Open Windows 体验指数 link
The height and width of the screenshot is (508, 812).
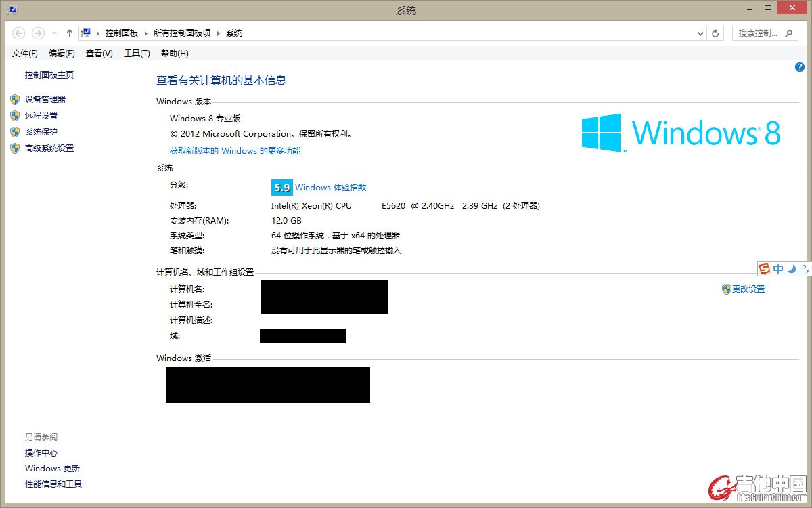[x=330, y=188]
